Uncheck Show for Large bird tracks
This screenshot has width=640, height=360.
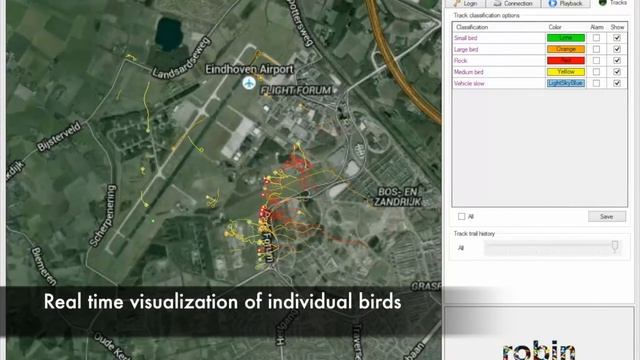(617, 49)
